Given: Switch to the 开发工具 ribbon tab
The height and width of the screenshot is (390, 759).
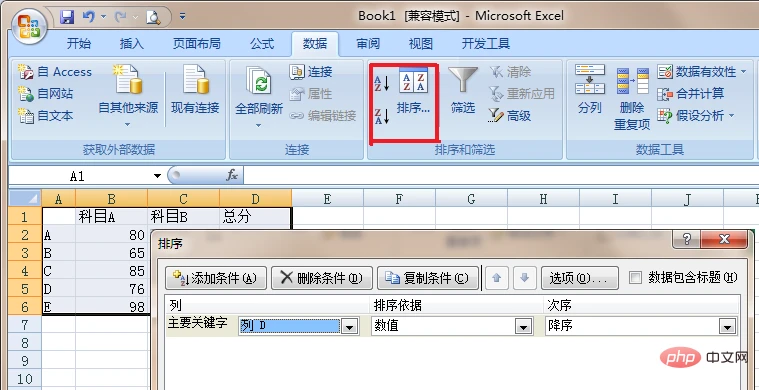Looking at the screenshot, I should point(486,44).
